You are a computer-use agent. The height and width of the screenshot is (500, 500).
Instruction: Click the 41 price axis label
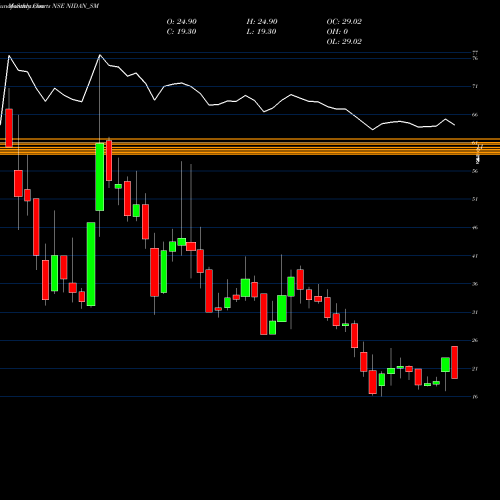tap(475, 256)
